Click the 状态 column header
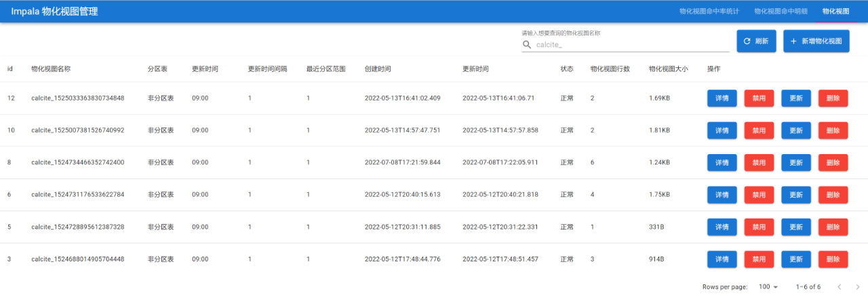The width and height of the screenshot is (868, 296). (x=567, y=69)
